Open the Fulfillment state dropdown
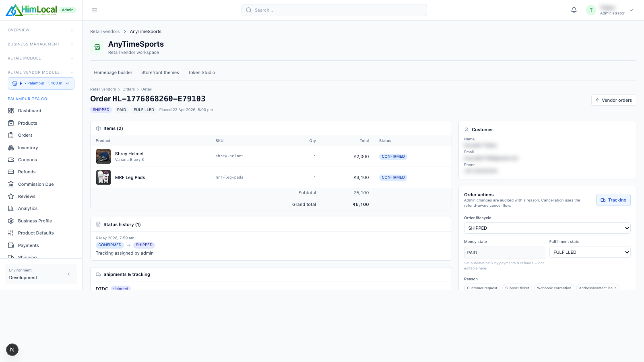The image size is (644, 362). [590, 252]
